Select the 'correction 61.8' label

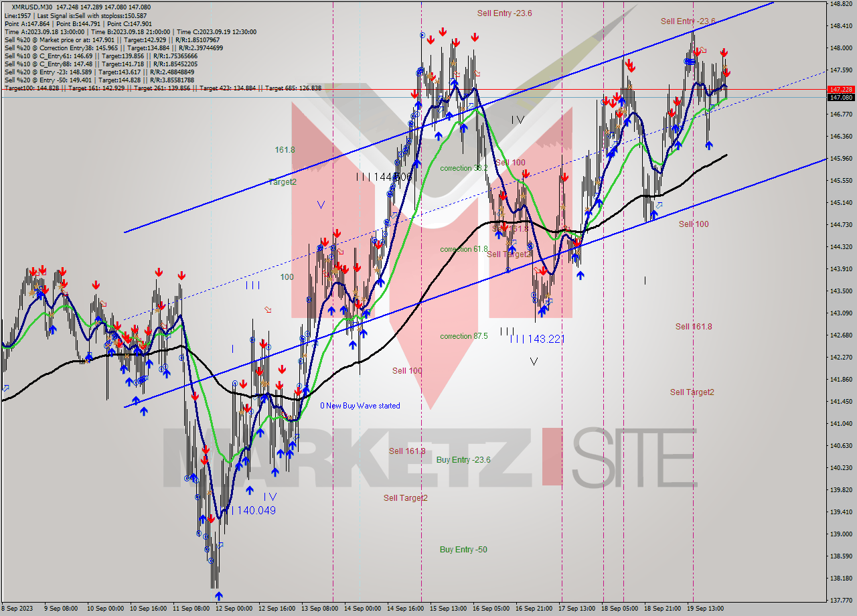click(x=463, y=249)
